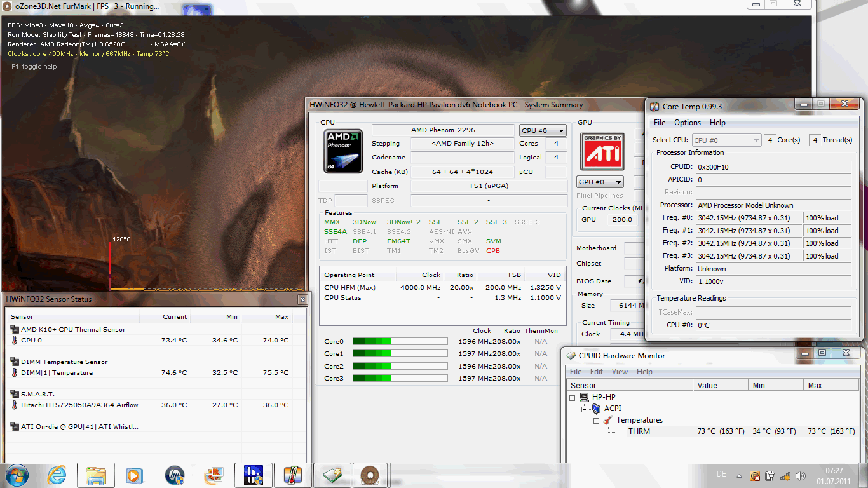
Task: Click the Max column header in Hardware Monitor
Action: (832, 385)
